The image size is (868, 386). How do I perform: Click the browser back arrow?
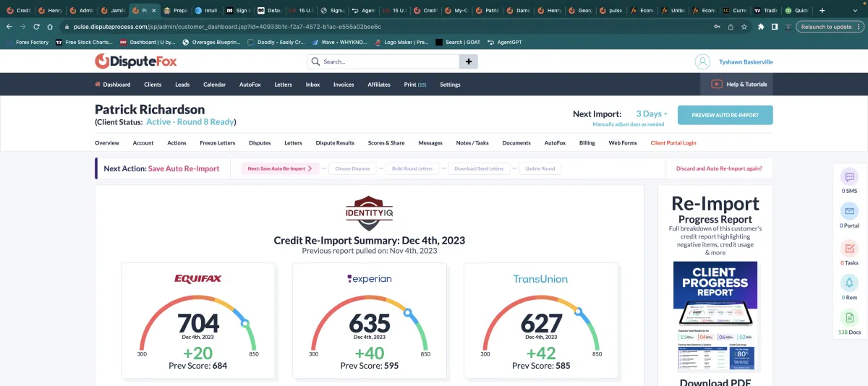click(9, 26)
